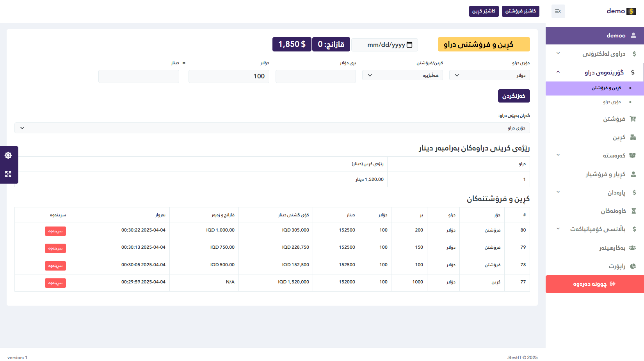The width and height of the screenshot is (644, 361).
Task: Click the pie chart icon for ڕاپۆرت
Action: click(x=633, y=266)
